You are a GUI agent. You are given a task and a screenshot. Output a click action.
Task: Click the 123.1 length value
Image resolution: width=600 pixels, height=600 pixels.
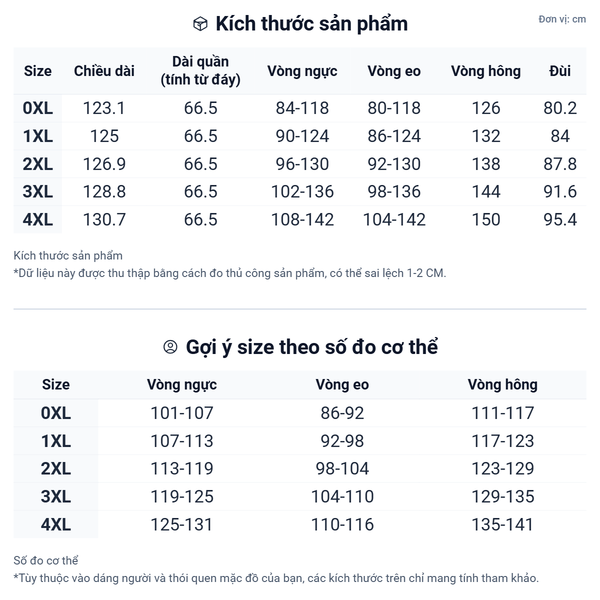point(104,108)
